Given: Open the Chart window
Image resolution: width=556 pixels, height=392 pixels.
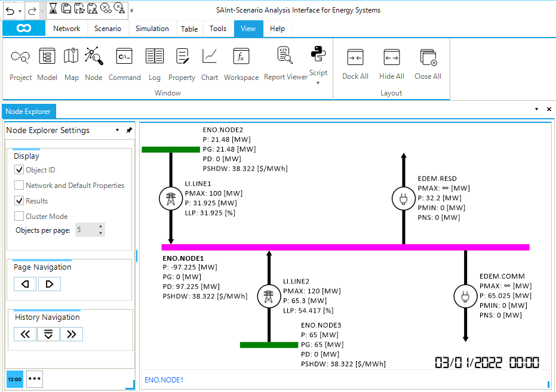Looking at the screenshot, I should tap(210, 64).
